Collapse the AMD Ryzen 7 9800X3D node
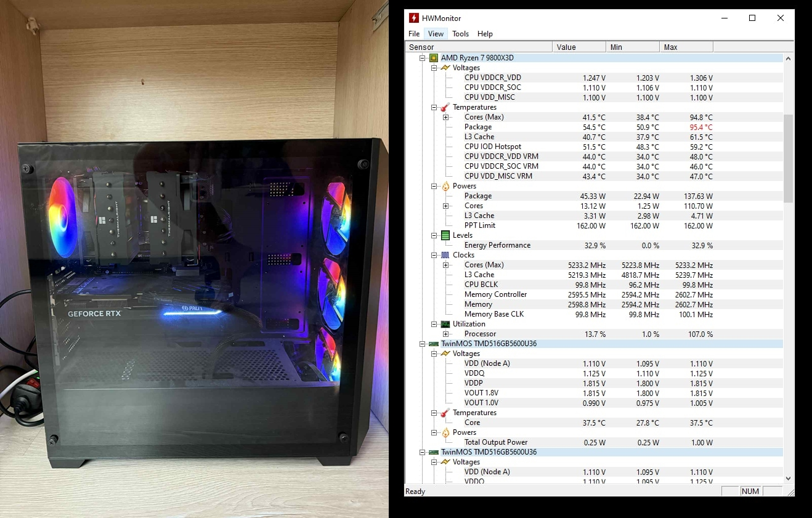The height and width of the screenshot is (518, 812). pos(423,58)
